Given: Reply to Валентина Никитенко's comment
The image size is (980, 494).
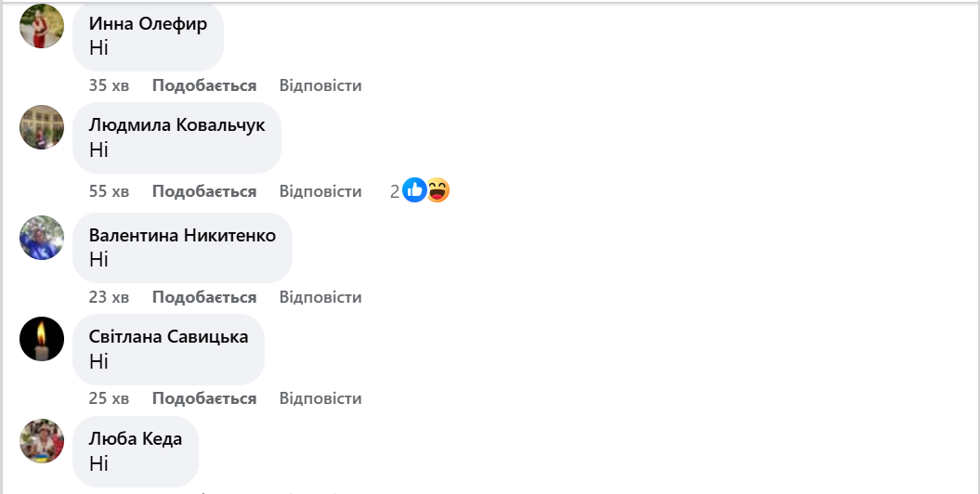Looking at the screenshot, I should point(320,297).
